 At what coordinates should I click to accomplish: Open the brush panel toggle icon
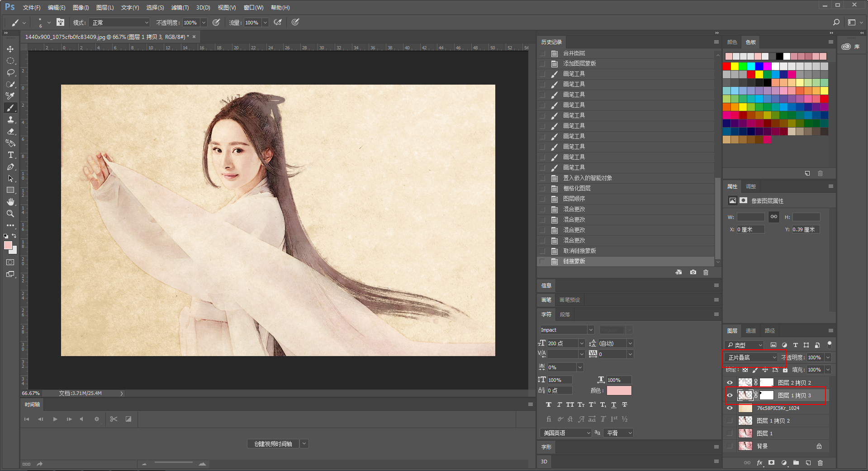pos(61,22)
